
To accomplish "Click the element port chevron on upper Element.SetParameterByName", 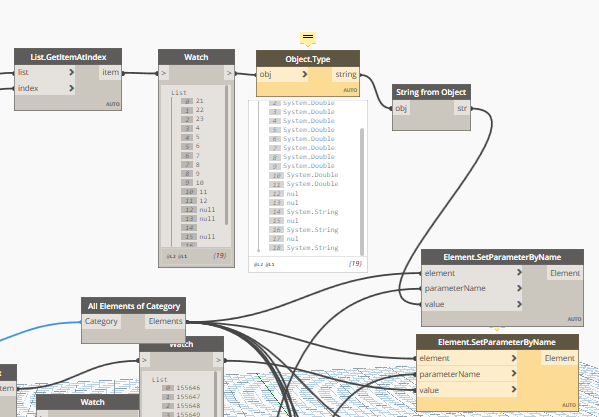I will pos(519,272).
